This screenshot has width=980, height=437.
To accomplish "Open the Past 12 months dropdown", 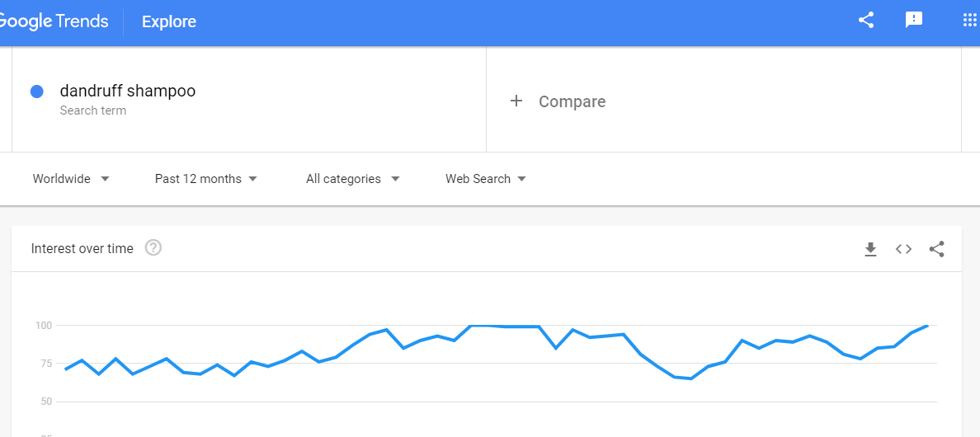I will point(205,179).
